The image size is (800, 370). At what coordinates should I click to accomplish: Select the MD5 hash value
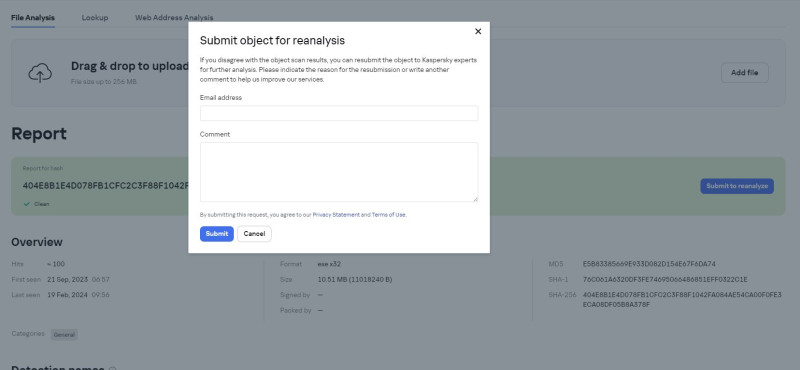click(649, 264)
